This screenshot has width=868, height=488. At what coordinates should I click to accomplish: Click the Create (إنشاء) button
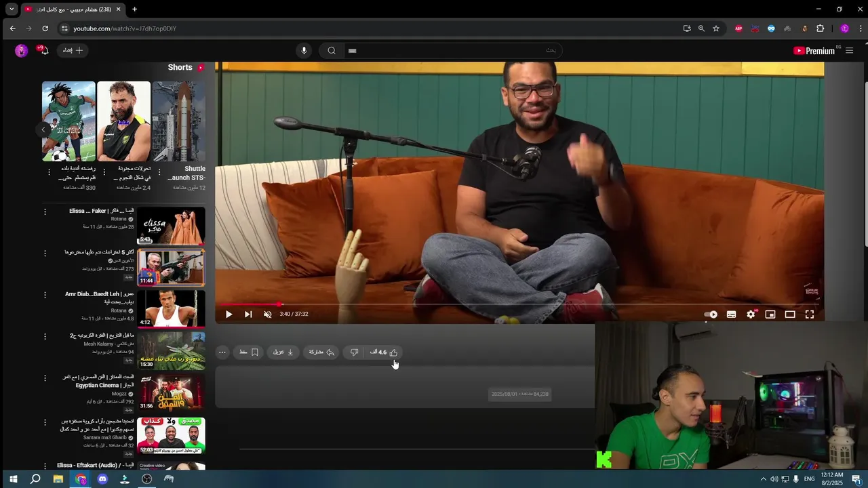click(73, 50)
